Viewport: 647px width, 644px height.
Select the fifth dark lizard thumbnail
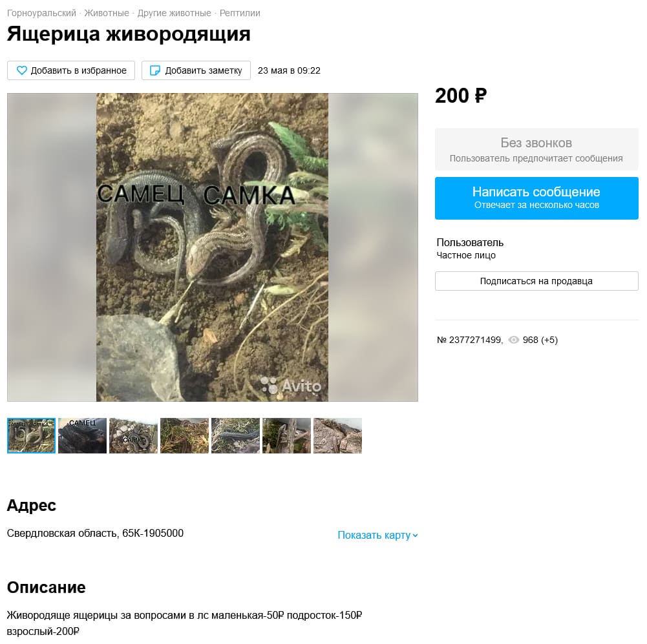click(236, 436)
